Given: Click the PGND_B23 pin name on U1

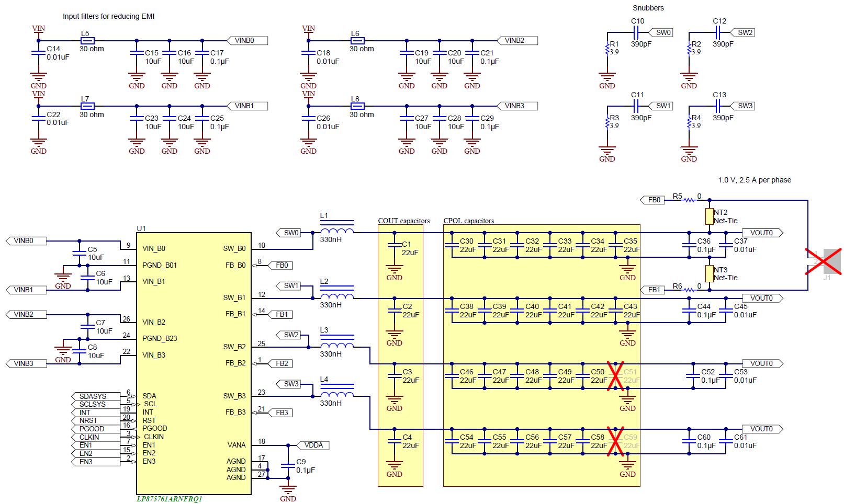Looking at the screenshot, I should click(160, 338).
